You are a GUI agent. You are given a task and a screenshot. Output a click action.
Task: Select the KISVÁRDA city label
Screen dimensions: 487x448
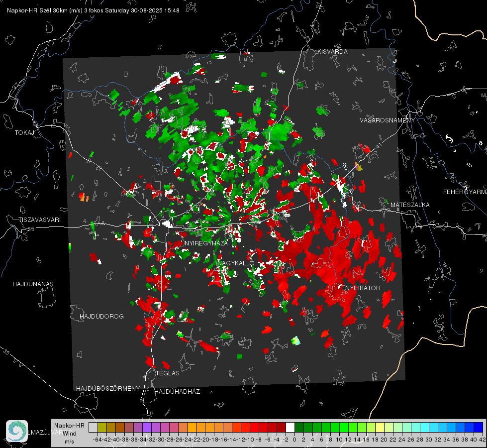[x=332, y=52]
